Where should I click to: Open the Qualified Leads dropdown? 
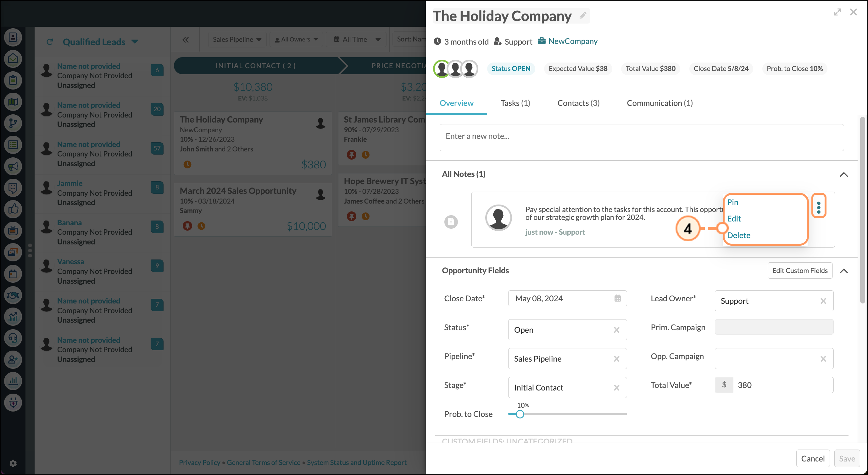pos(135,42)
